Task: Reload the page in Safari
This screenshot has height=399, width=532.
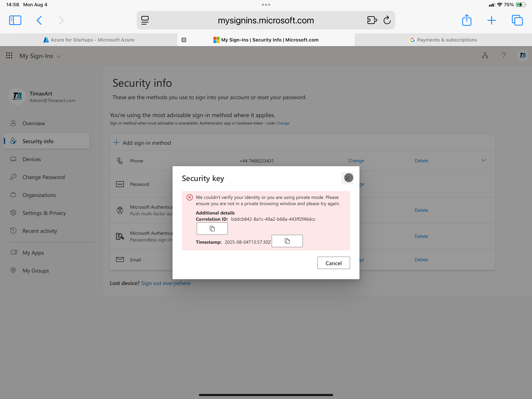Action: click(x=387, y=20)
